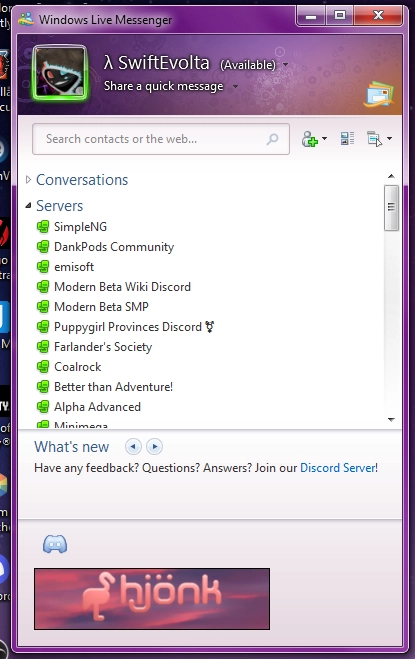
Task: Open DankPods Community server
Action: click(114, 247)
